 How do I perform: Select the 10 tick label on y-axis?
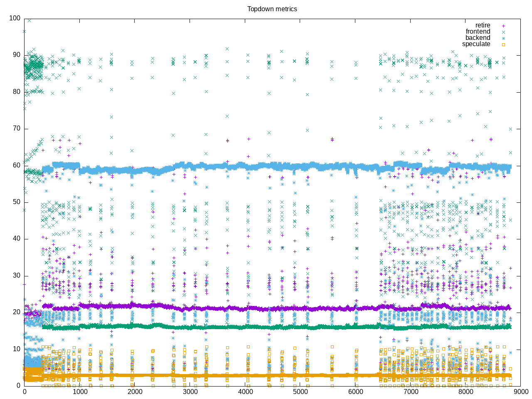tap(16, 349)
